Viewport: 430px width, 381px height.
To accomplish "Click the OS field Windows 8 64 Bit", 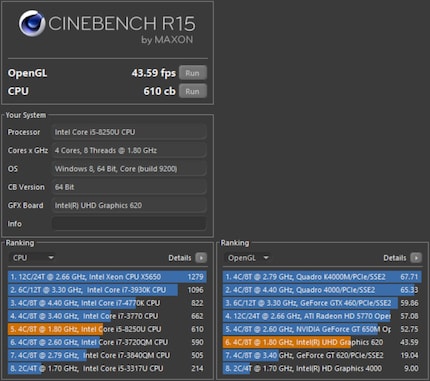I will pos(129,169).
